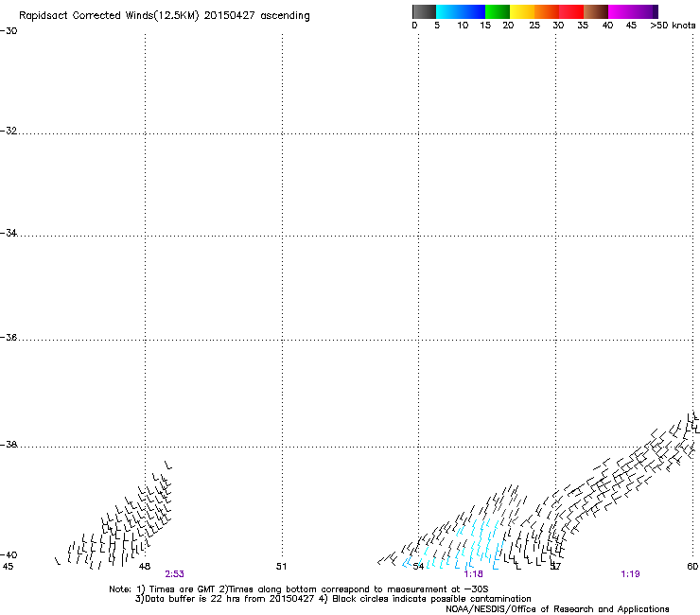Click the latitude axis label '-36'
This screenshot has width=700, height=615.
point(9,337)
